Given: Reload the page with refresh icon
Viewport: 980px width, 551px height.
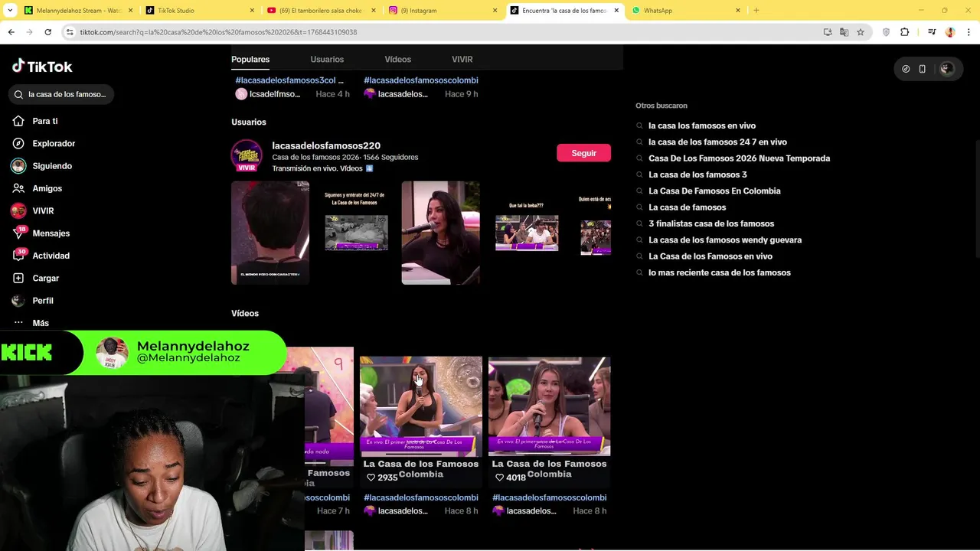Looking at the screenshot, I should pos(47,32).
